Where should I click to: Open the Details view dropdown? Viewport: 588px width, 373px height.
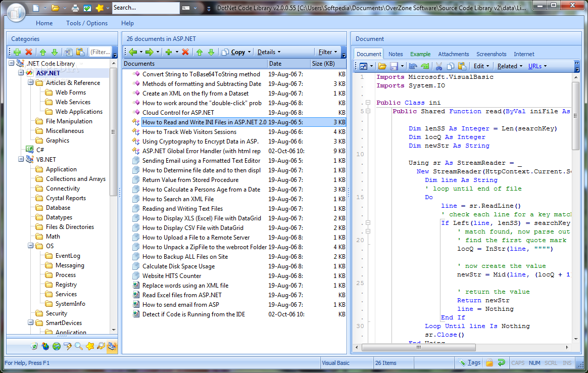pyautogui.click(x=269, y=52)
